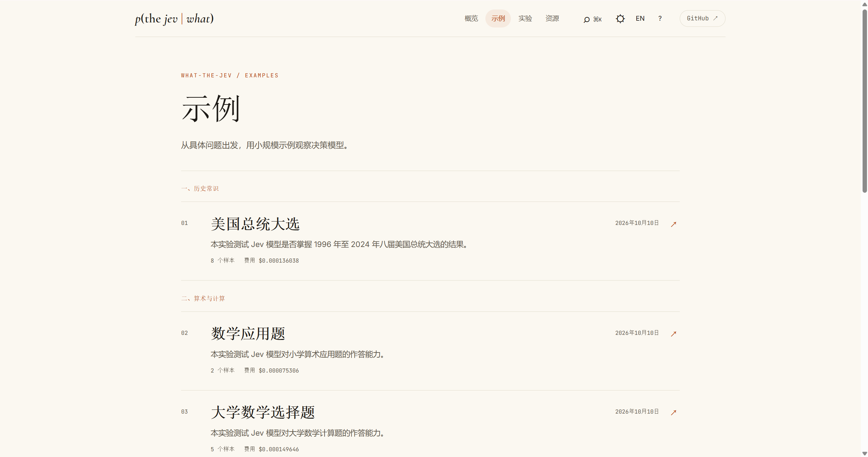
Task: Go to the 概览 nav item
Action: [471, 19]
